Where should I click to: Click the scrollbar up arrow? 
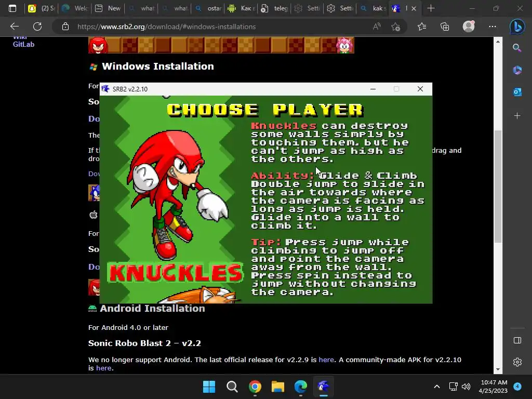coord(498,42)
